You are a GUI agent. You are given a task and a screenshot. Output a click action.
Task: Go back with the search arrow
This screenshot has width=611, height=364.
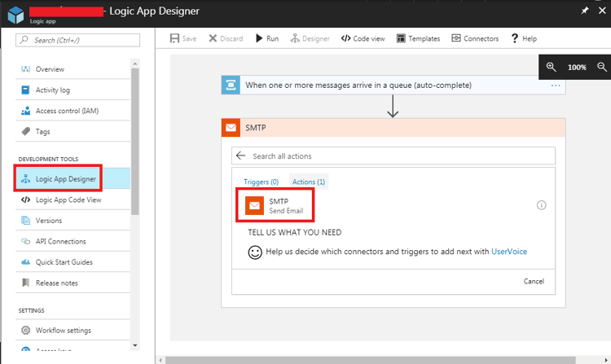(x=241, y=156)
